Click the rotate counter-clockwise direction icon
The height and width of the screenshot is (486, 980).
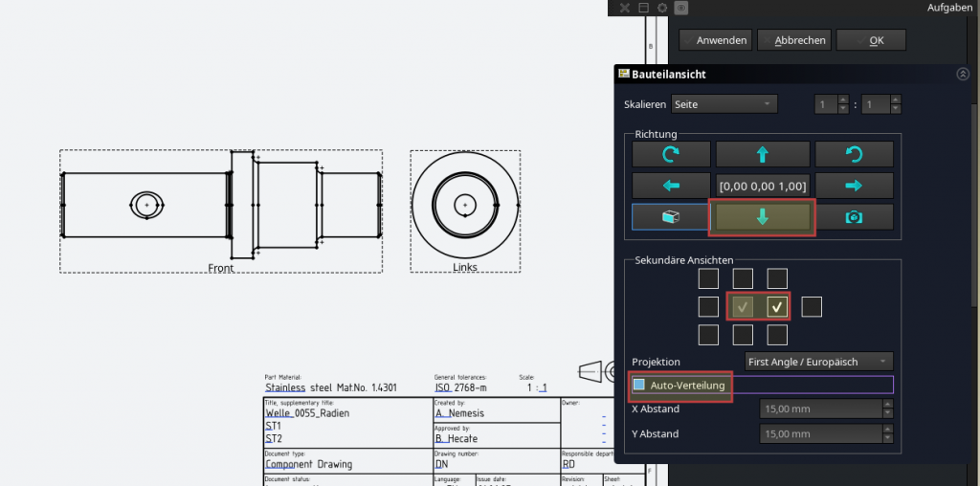tap(854, 154)
